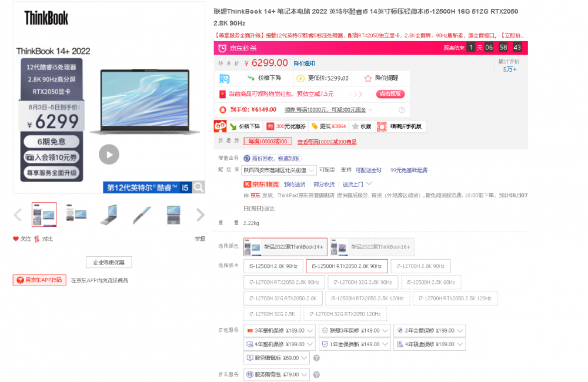Click 高价回收,极速到账 service tag
Image resolution: width=588 pixels, height=382 pixels.
[272, 158]
